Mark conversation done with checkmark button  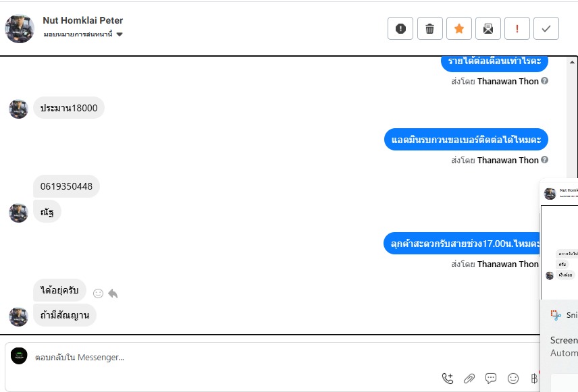click(x=546, y=28)
